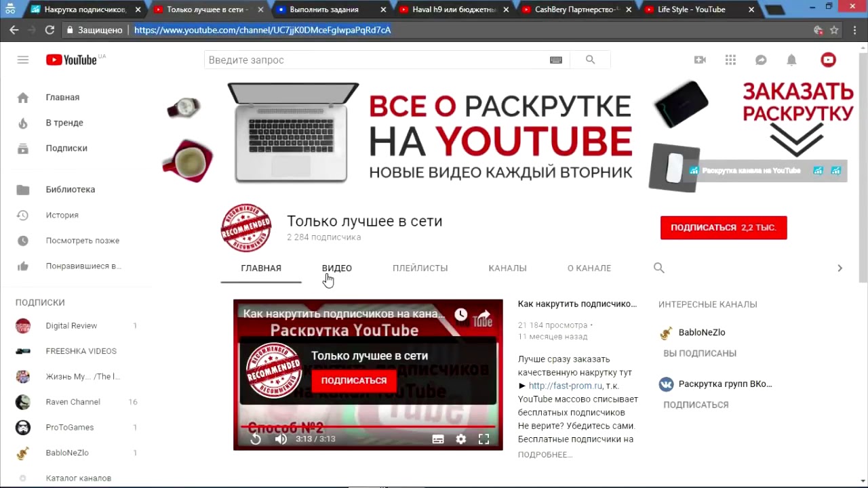Click the video progress bar
The width and height of the screenshot is (868, 488).
[x=368, y=427]
